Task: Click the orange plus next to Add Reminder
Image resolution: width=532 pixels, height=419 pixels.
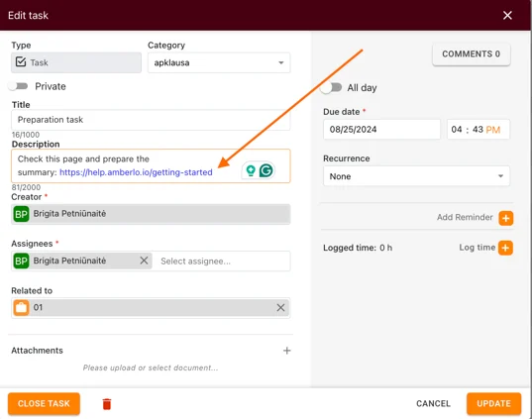Action: (x=505, y=218)
